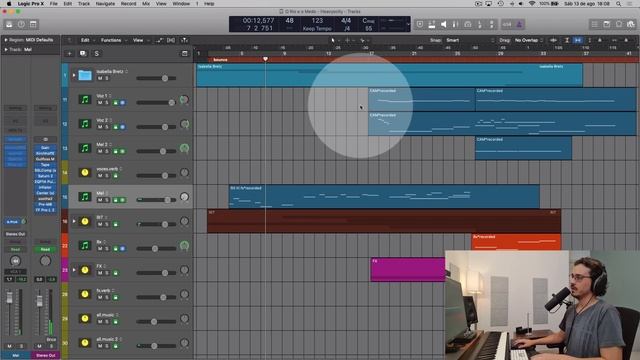Mute the selected Mel track
This screenshot has height=360, width=640.
[x=100, y=200]
